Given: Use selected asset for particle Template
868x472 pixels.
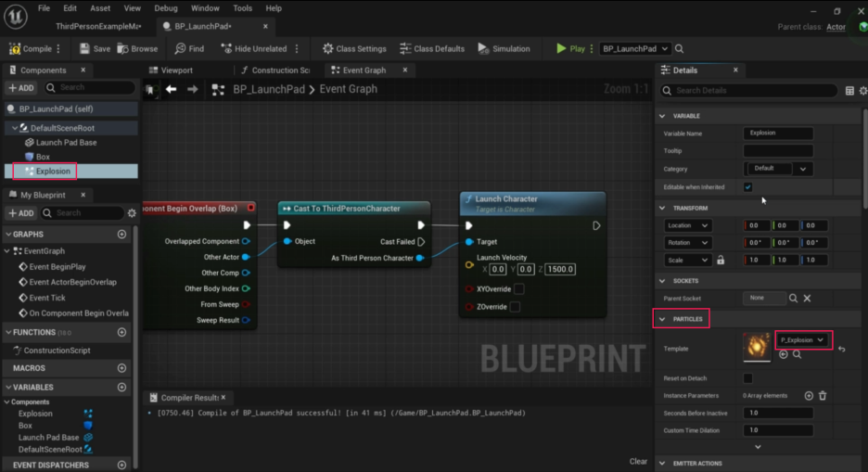Looking at the screenshot, I should [784, 354].
